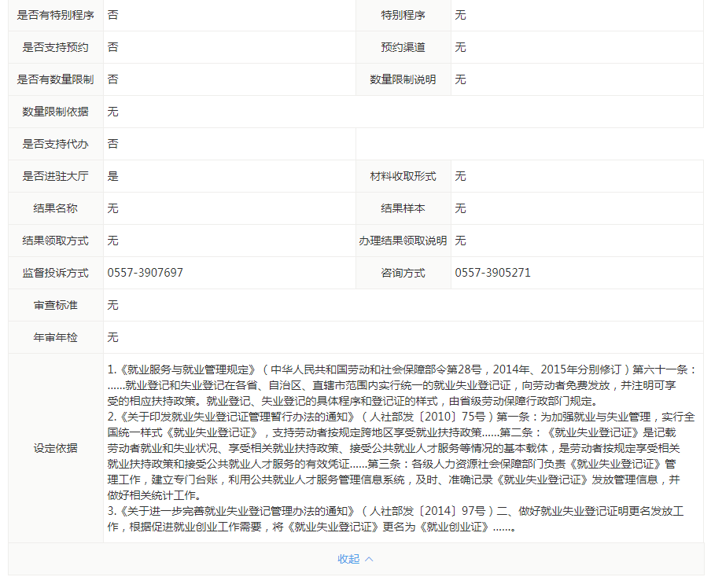
Task: Click the 是 value for 是否进驻大厅
Action: pyautogui.click(x=112, y=176)
